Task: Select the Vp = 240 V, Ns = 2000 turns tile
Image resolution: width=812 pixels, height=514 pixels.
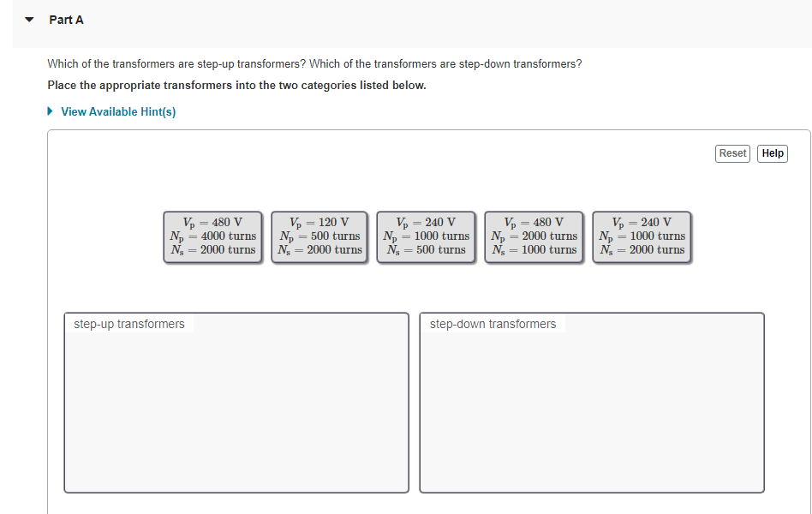Action: (642, 236)
